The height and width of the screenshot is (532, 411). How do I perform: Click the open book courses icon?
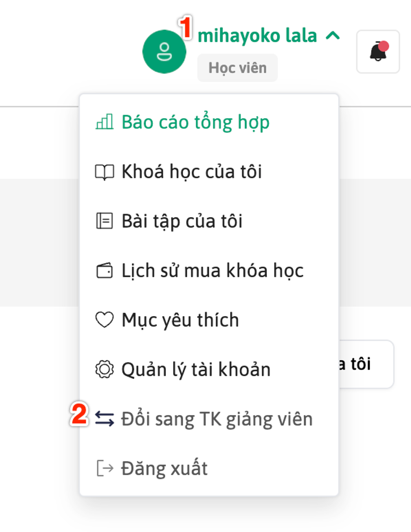pyautogui.click(x=105, y=172)
